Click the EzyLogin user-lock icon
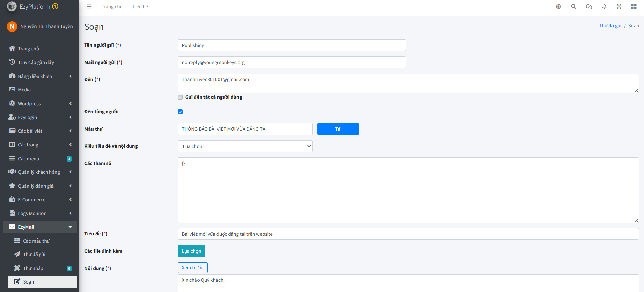Screen dimensions: 644x292 (x=12, y=117)
